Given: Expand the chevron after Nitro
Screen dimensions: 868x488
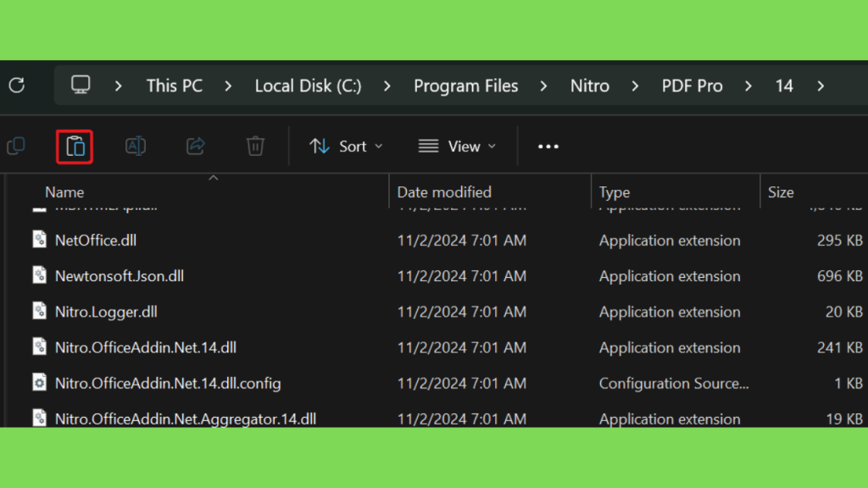Looking at the screenshot, I should [635, 86].
